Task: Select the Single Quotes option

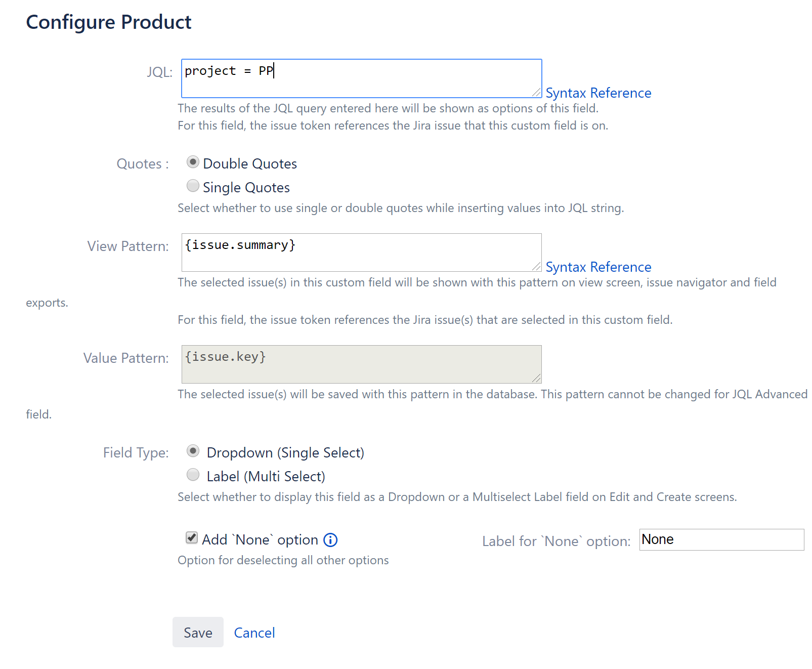Action: point(193,186)
